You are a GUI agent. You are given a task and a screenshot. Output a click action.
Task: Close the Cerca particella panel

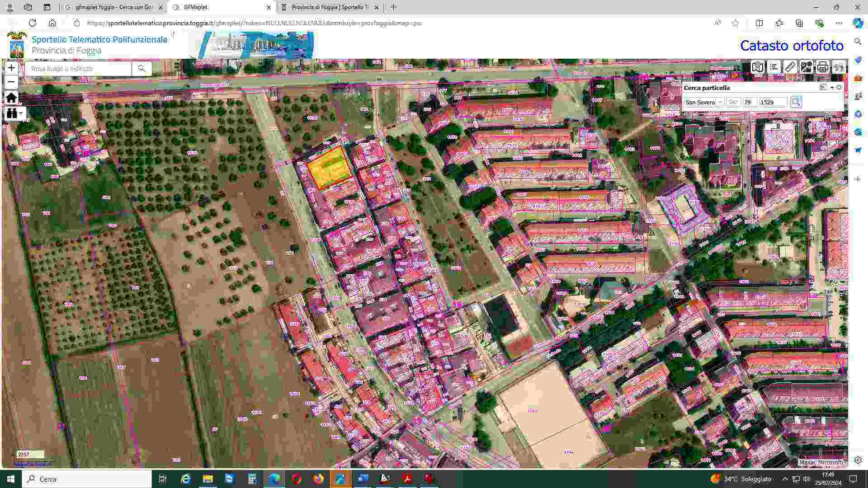point(839,88)
